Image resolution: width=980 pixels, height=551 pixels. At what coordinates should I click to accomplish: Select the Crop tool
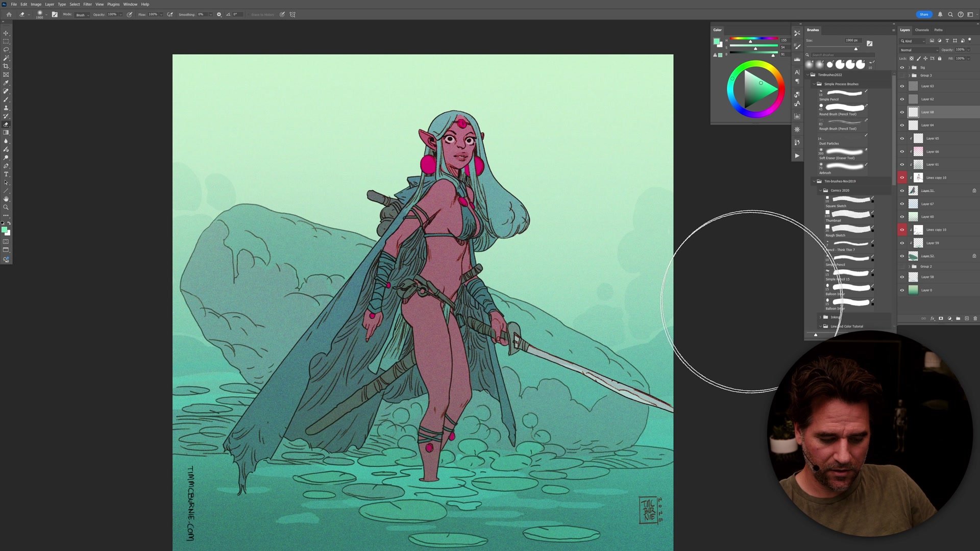tap(6, 66)
